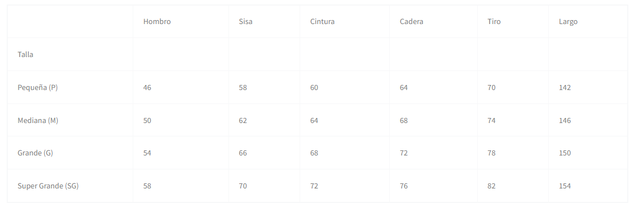Click Hombro value 46 for Pequeña
Viewport: 644px width, 208px height.
click(x=147, y=87)
